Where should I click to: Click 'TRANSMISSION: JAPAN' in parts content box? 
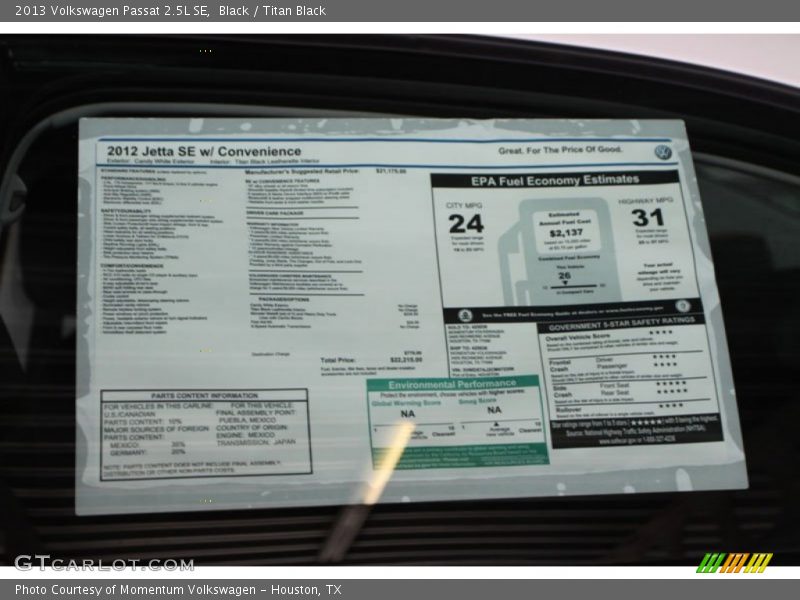(256, 442)
